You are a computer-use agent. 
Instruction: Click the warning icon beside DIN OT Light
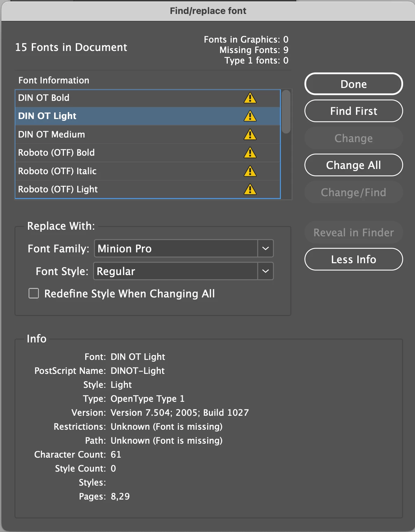tap(250, 116)
